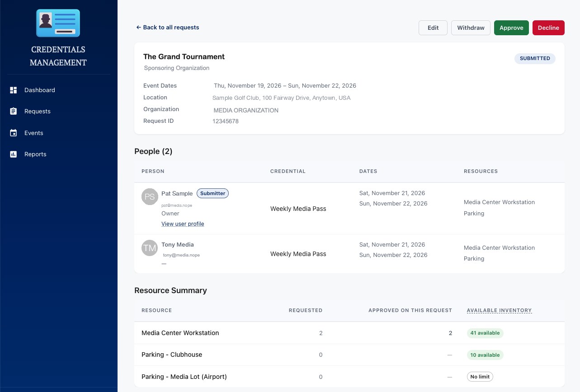
Task: Click Pat Sample's name in People table
Action: click(x=177, y=193)
